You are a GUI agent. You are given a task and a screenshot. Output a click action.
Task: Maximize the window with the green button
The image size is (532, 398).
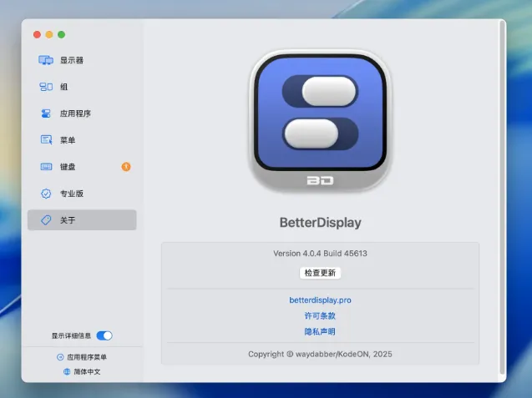pos(62,34)
